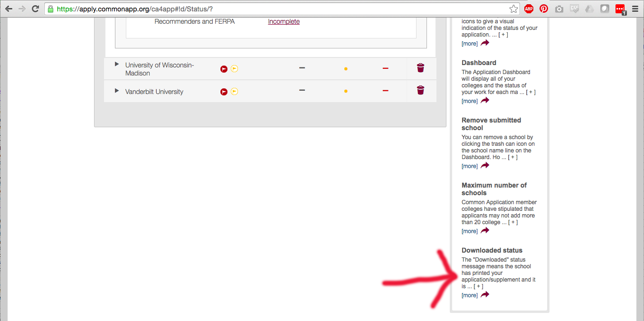Remove Vanderbilt University using trash icon
This screenshot has width=644, height=321.
click(420, 90)
